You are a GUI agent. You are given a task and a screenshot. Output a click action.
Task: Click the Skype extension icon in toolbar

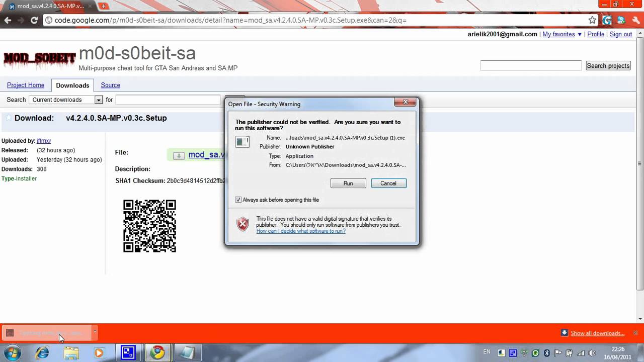621,20
